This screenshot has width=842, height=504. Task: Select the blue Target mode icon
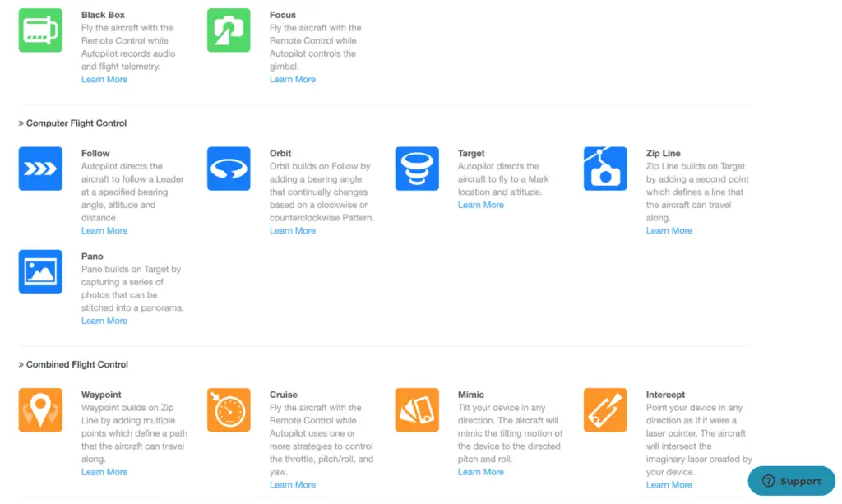pyautogui.click(x=417, y=169)
